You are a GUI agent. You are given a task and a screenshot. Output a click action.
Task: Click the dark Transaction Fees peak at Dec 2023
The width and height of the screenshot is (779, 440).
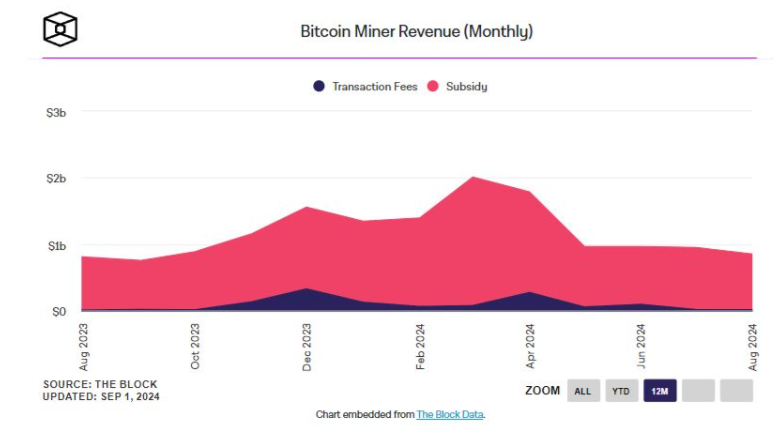[x=307, y=298]
